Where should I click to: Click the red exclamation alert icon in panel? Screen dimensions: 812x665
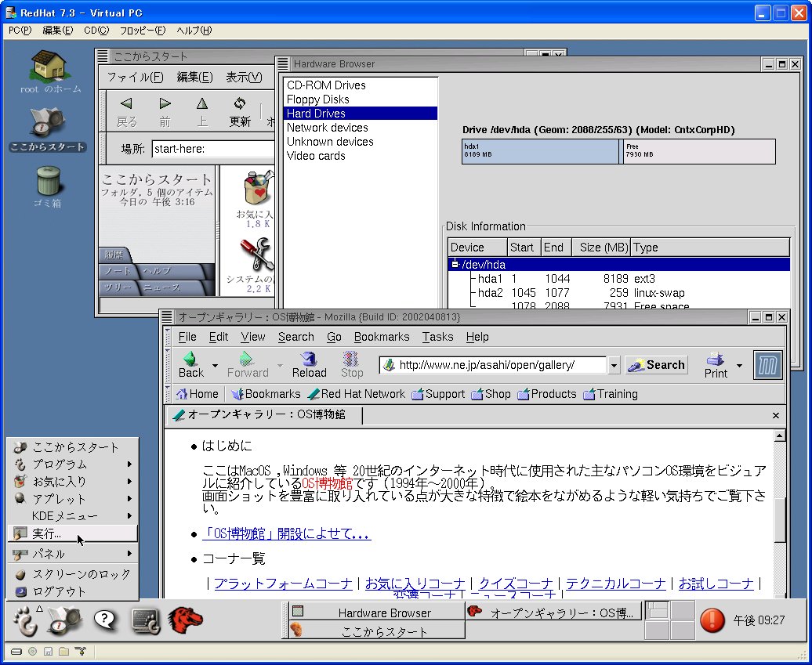click(712, 620)
